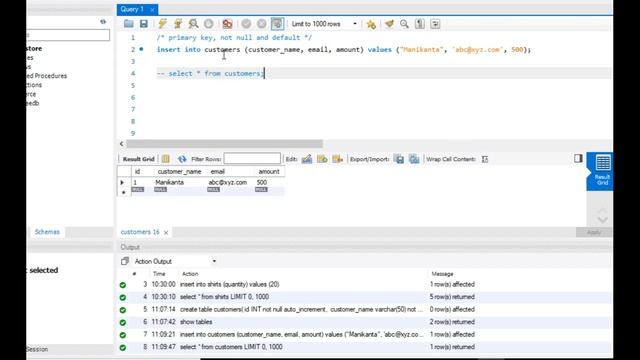Image resolution: width=640 pixels, height=360 pixels.
Task: Open a SQL script file with folder icon
Action: (x=129, y=24)
